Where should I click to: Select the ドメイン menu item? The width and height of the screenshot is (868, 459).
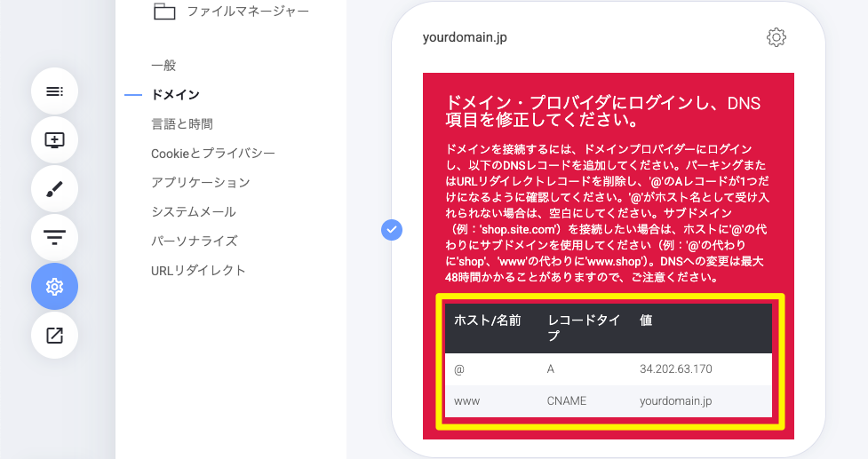175,94
